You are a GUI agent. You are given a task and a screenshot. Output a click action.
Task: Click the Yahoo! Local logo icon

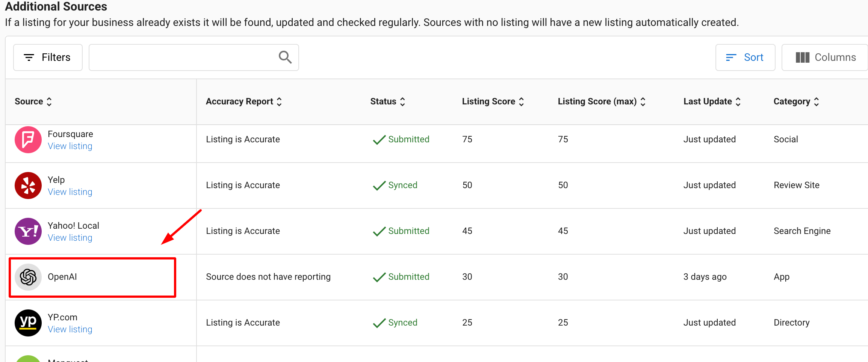tap(28, 231)
